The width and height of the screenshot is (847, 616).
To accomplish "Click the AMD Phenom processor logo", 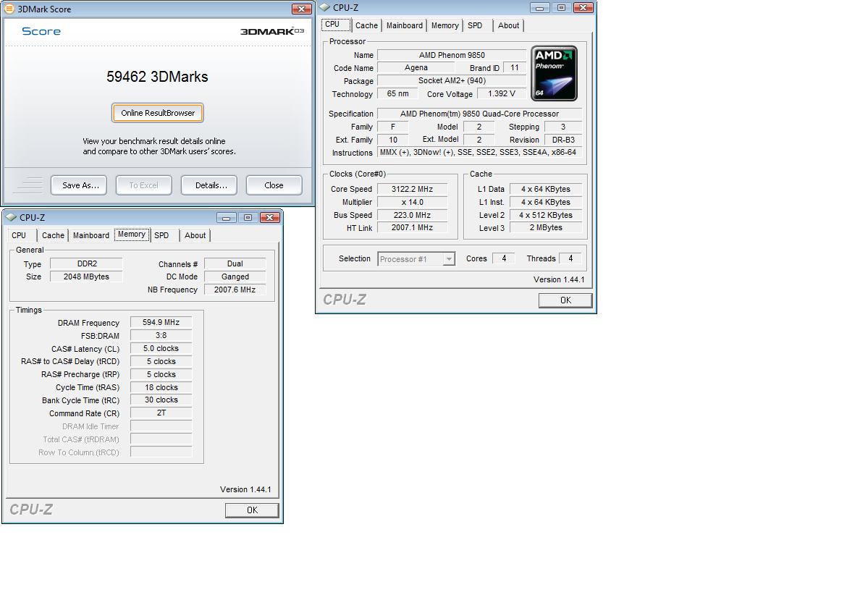I will point(555,74).
